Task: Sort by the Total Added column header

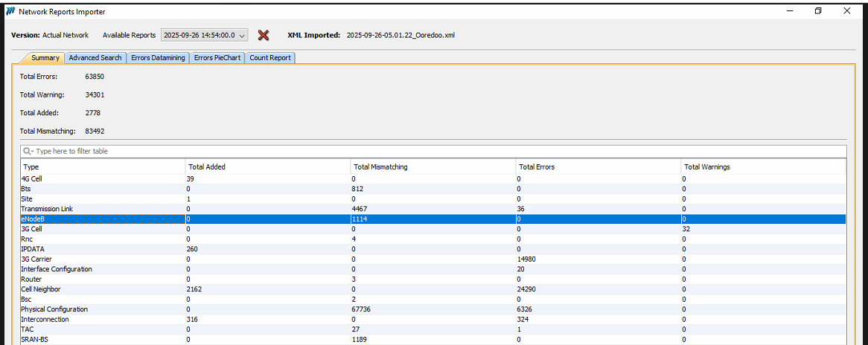Action: 267,167
